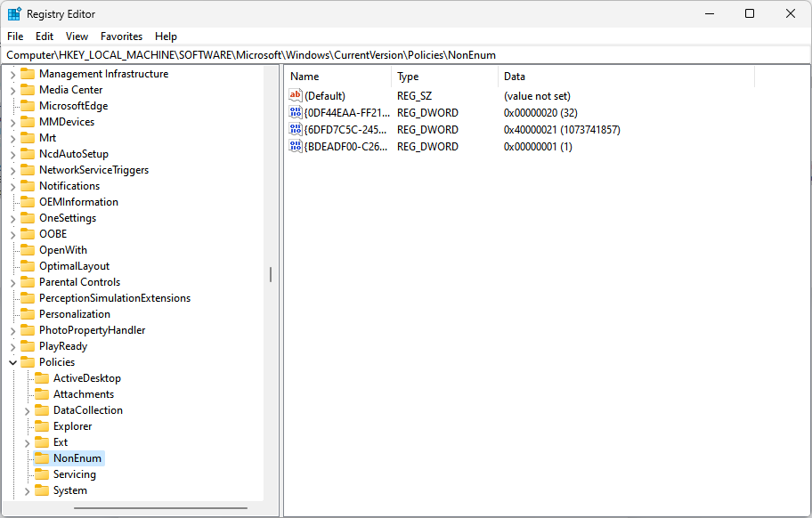The height and width of the screenshot is (518, 812).
Task: Click the ActiveDesktop folder icon
Action: [x=42, y=378]
